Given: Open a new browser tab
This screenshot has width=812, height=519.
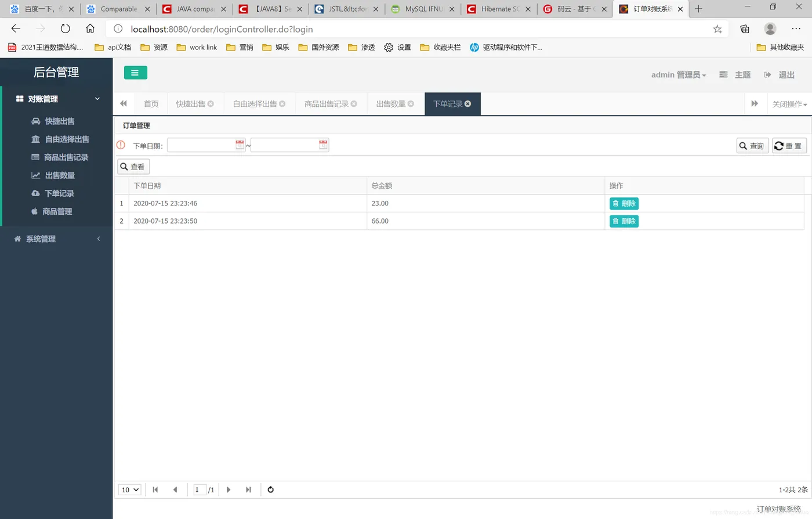Looking at the screenshot, I should (698, 9).
